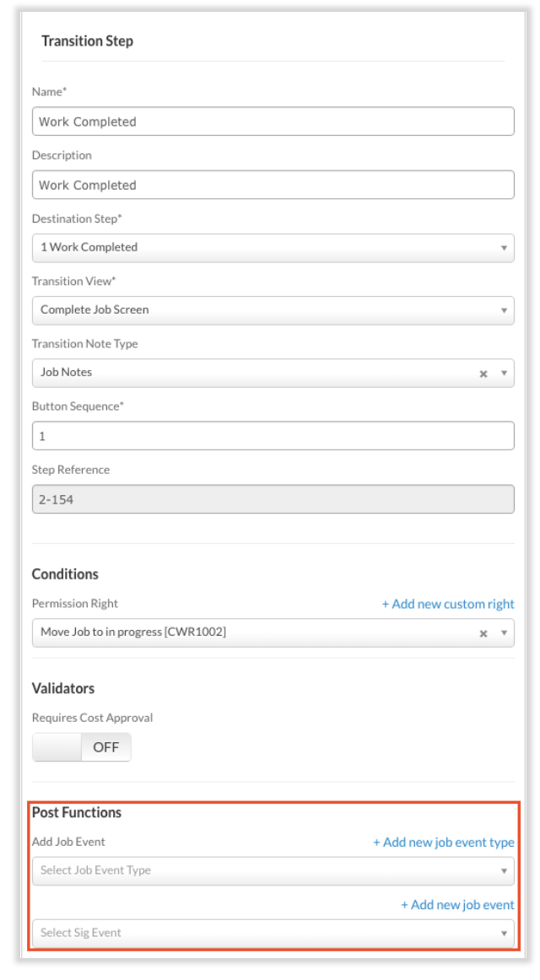This screenshot has width=540, height=980.
Task: Click Add new job event type link
Action: 444,842
